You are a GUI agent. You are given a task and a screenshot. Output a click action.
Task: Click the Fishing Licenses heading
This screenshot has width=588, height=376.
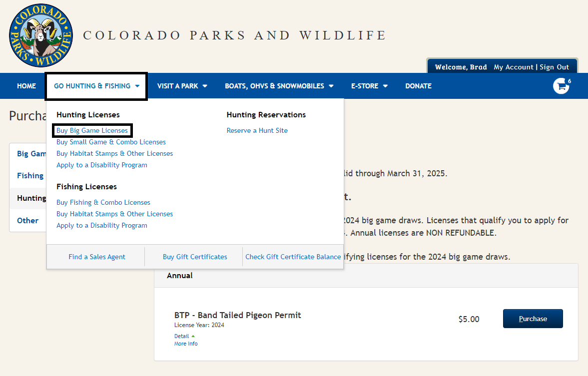(86, 187)
